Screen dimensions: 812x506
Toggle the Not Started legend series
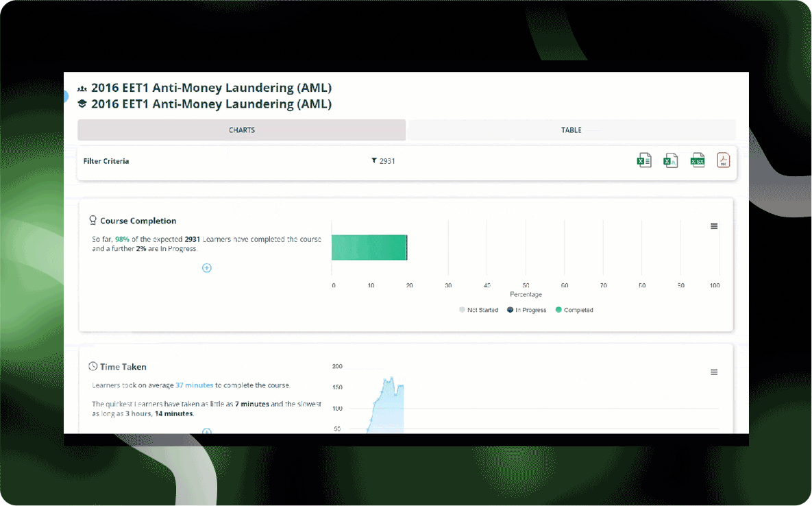pyautogui.click(x=478, y=311)
